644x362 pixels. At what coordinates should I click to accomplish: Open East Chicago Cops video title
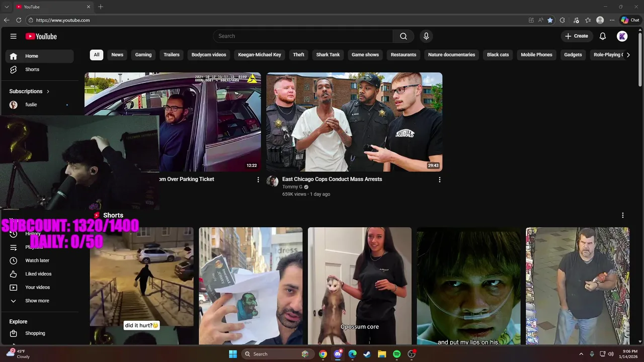click(332, 179)
